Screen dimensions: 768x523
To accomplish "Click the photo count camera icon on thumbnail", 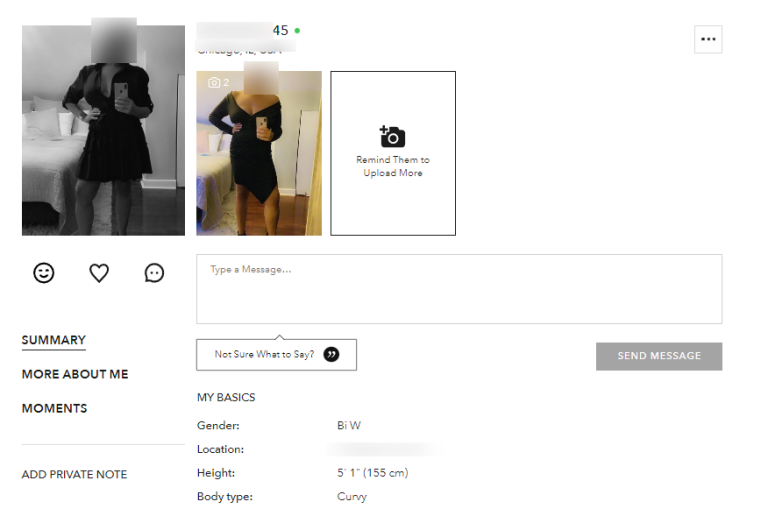I will coord(214,82).
